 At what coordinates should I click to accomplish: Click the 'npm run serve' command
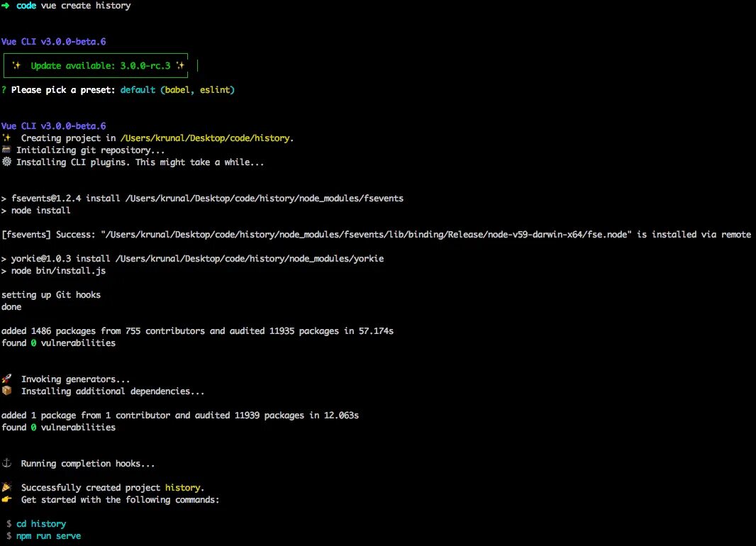point(49,535)
